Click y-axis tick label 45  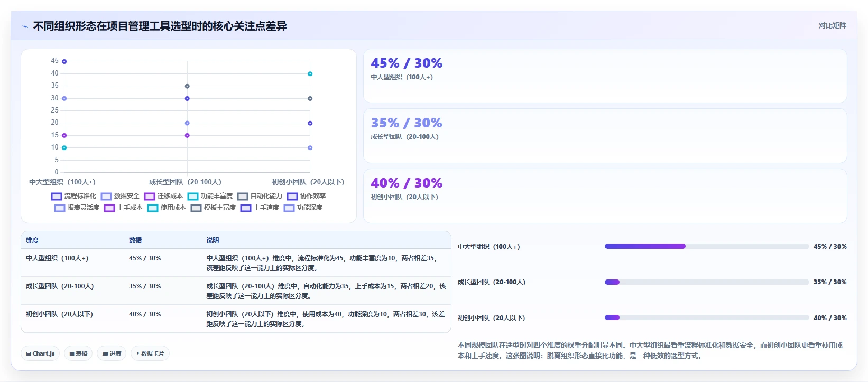tap(55, 61)
